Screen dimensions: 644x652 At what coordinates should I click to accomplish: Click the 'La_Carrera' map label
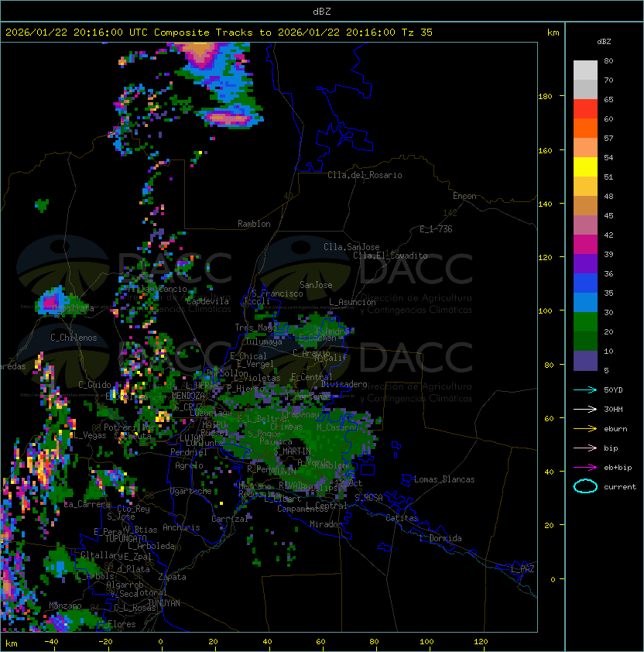tap(87, 504)
